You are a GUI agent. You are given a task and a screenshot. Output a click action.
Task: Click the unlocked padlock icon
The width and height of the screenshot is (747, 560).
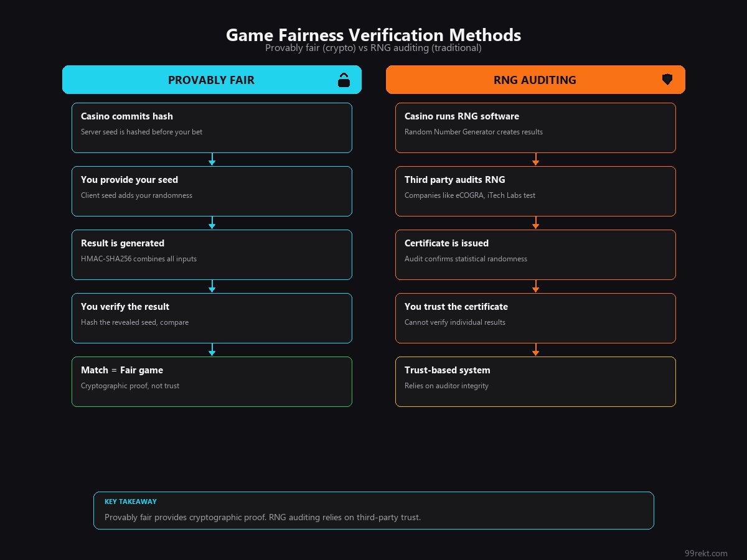pyautogui.click(x=344, y=80)
